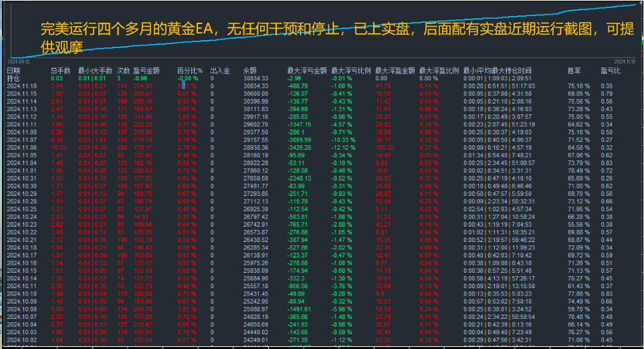The image size is (644, 349).
Task: Select the 2024.11.06 date row
Action: (x=22, y=148)
